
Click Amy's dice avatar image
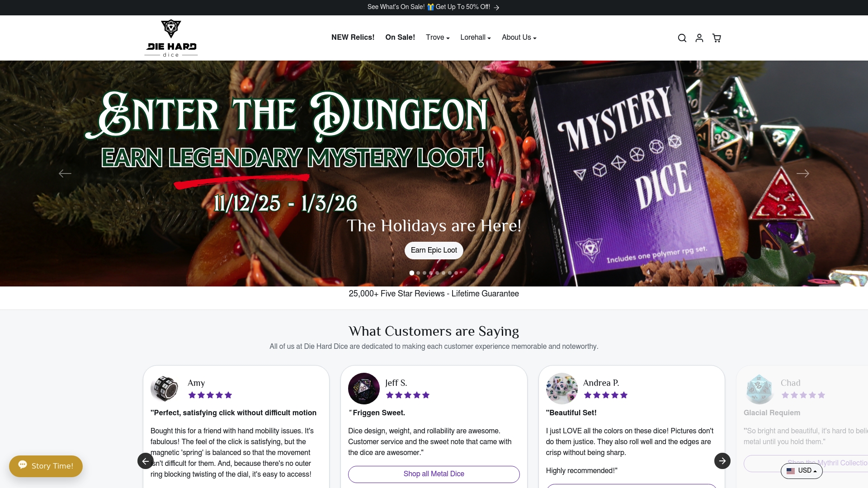click(165, 388)
